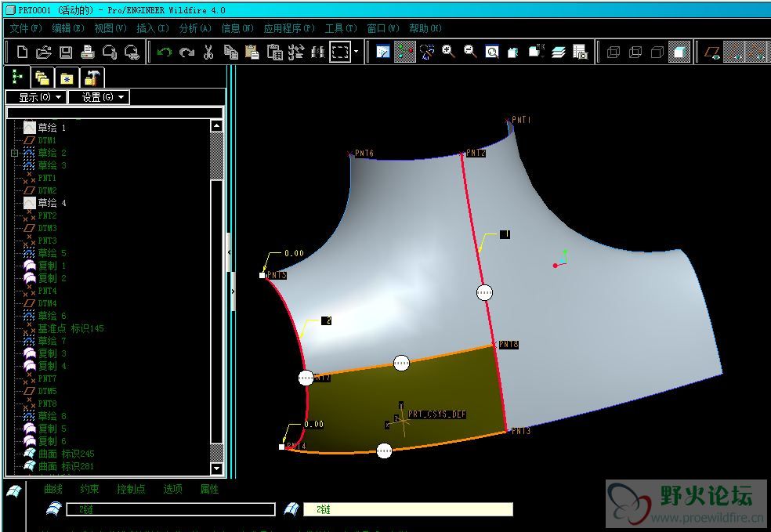Screen dimensions: 771x532
Task: Open the Folder Browser navigator tab
Action: click(x=42, y=78)
